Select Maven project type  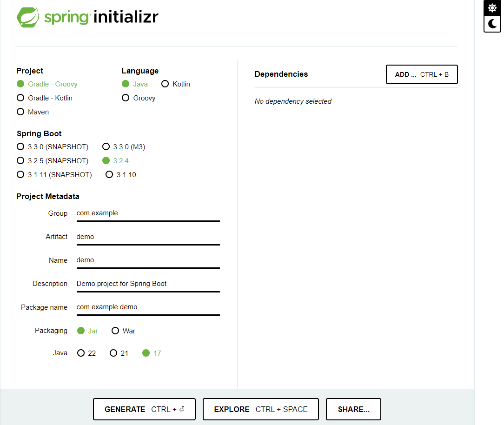[x=33, y=112]
